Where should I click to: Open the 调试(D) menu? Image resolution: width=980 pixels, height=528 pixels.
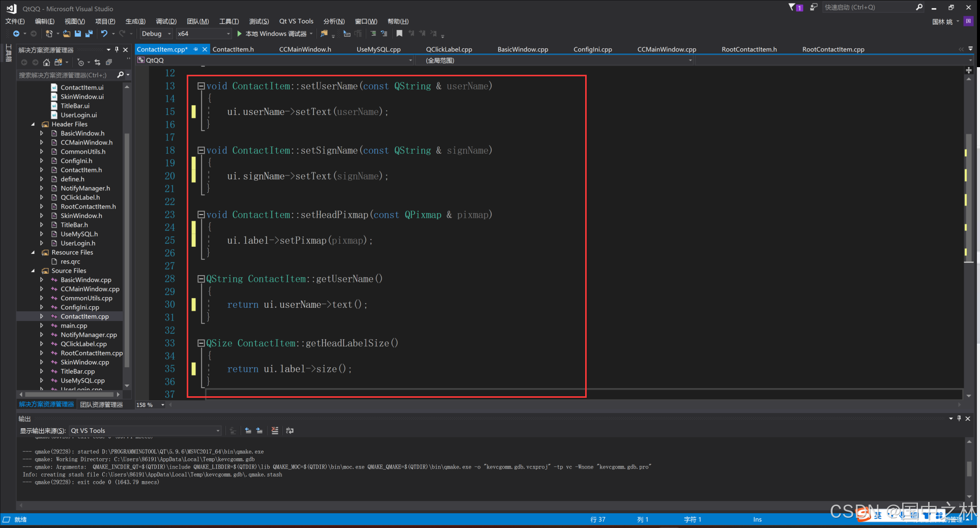click(x=166, y=21)
